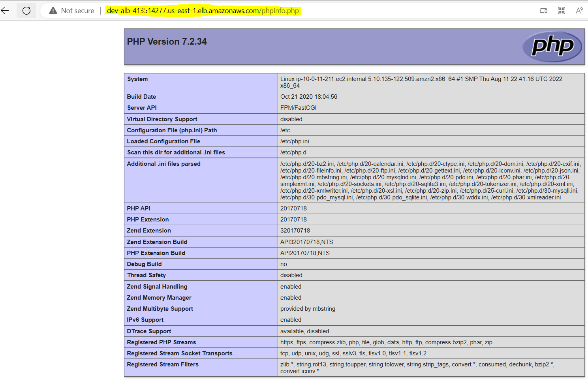This screenshot has height=381, width=588.
Task: Click the /etc/php.d value
Action: pyautogui.click(x=293, y=152)
